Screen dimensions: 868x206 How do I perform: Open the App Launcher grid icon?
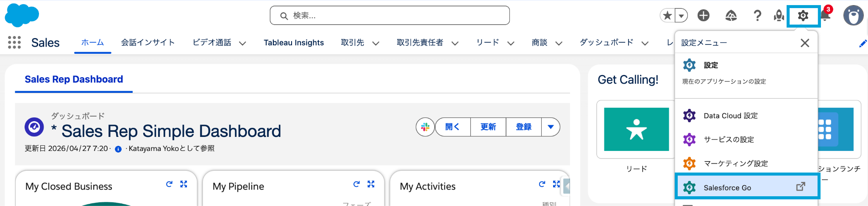point(14,42)
